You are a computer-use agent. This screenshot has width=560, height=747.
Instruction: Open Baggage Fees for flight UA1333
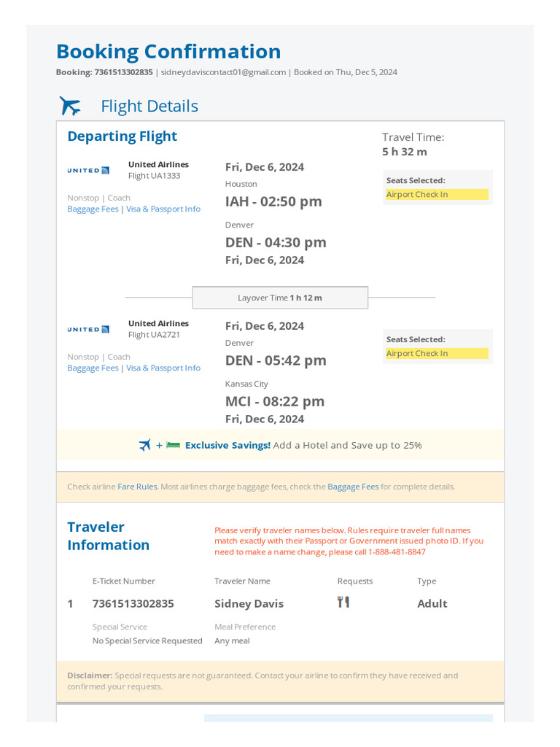(93, 209)
